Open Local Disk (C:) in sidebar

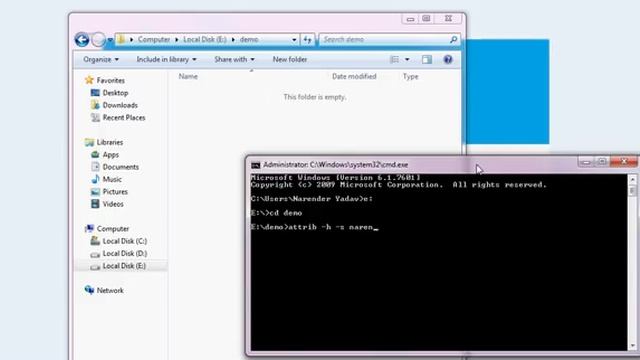(x=124, y=241)
